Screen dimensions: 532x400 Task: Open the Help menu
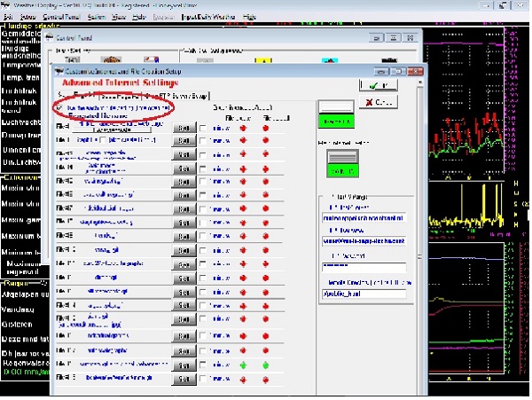coord(139,17)
